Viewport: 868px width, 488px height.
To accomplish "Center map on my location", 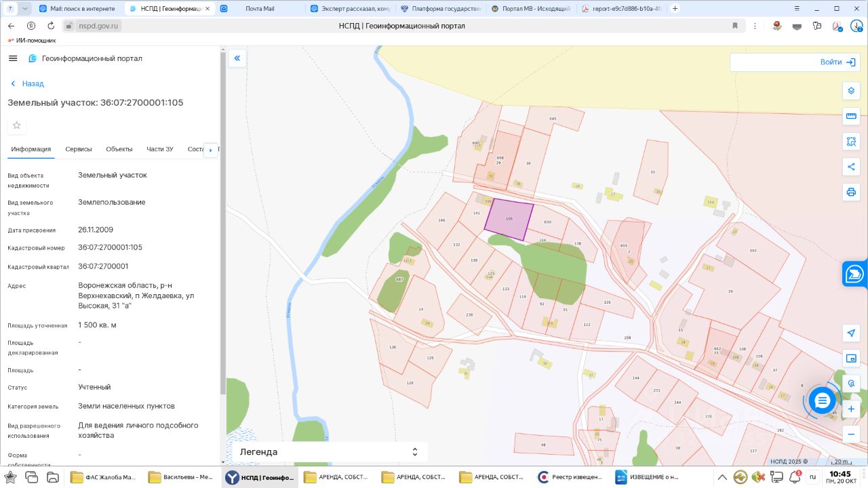I will pos(851,333).
